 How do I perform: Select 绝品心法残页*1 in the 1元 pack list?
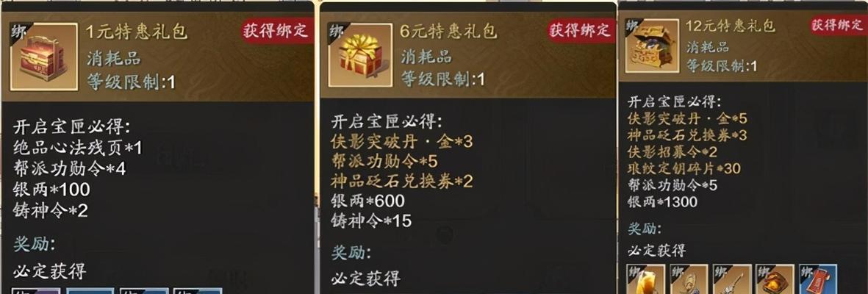click(78, 148)
